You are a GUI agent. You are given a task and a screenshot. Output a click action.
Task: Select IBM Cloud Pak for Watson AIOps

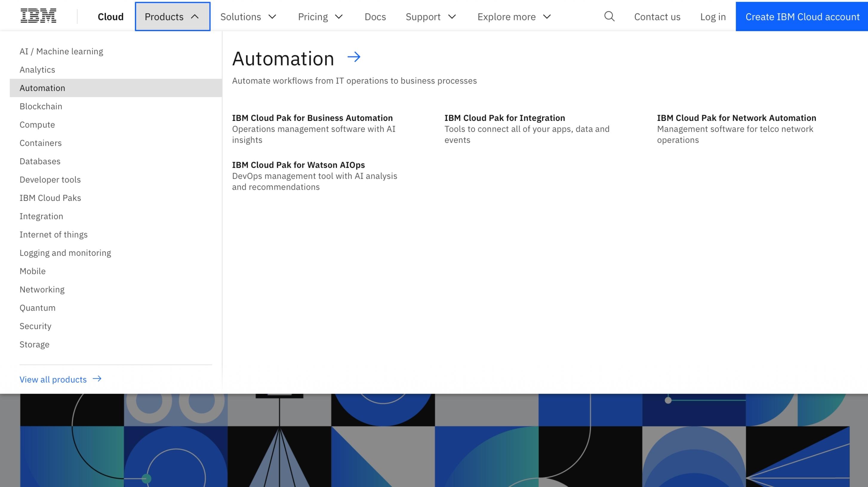click(x=298, y=164)
